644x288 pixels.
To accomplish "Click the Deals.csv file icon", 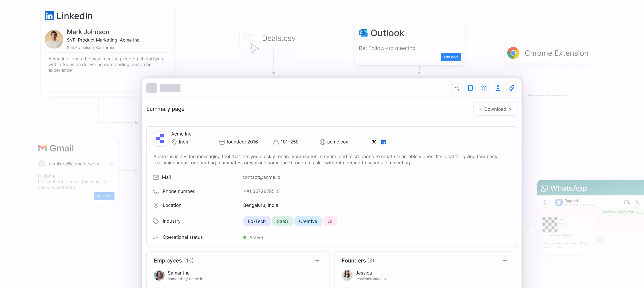I will coord(249,38).
